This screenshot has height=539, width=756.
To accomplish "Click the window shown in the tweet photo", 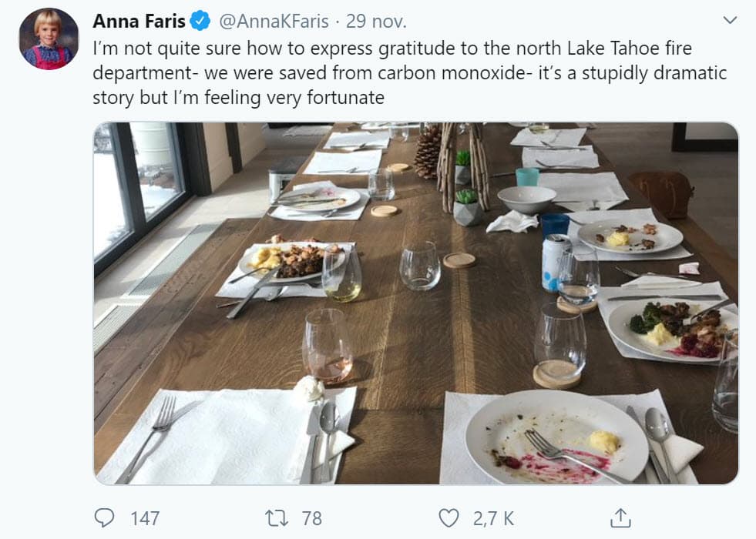I will [143, 192].
